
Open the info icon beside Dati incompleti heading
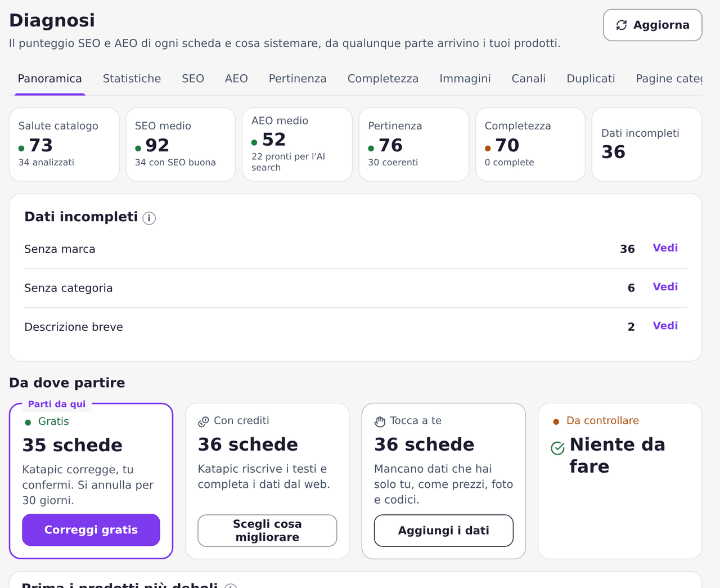149,218
